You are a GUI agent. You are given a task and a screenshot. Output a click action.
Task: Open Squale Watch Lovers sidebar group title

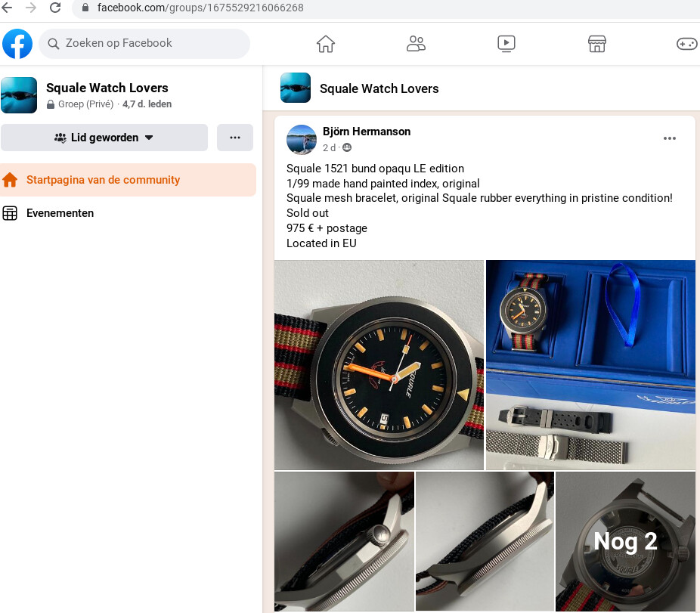pyautogui.click(x=107, y=88)
